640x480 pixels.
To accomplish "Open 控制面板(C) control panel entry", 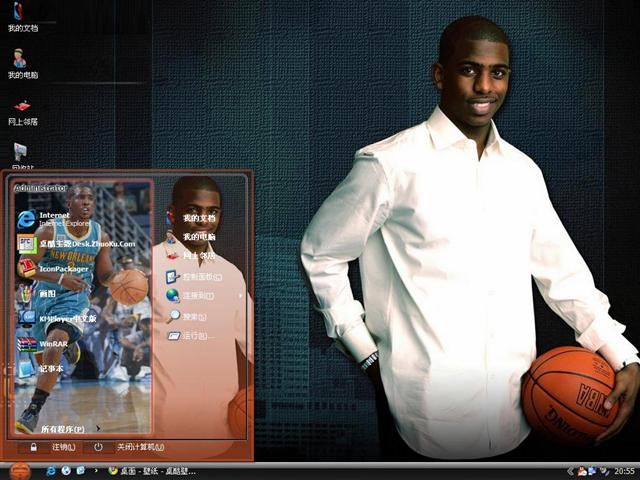I will pyautogui.click(x=194, y=277).
